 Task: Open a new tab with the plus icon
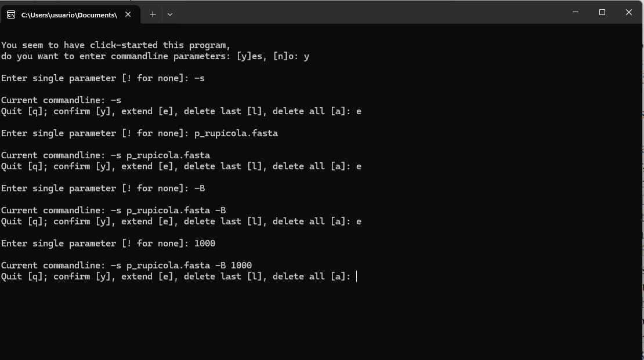point(153,14)
